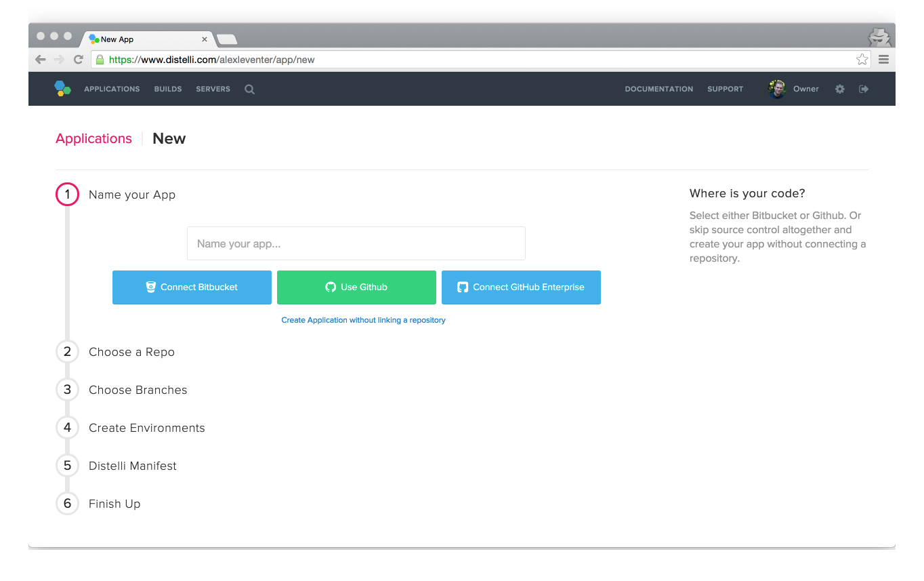Click the Applications breadcrumb link

[x=93, y=138]
